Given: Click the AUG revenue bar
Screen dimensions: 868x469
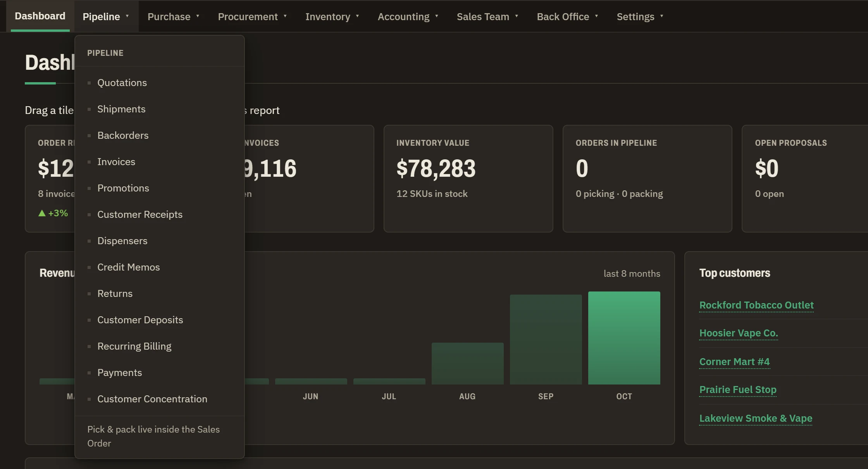Looking at the screenshot, I should click(467, 364).
